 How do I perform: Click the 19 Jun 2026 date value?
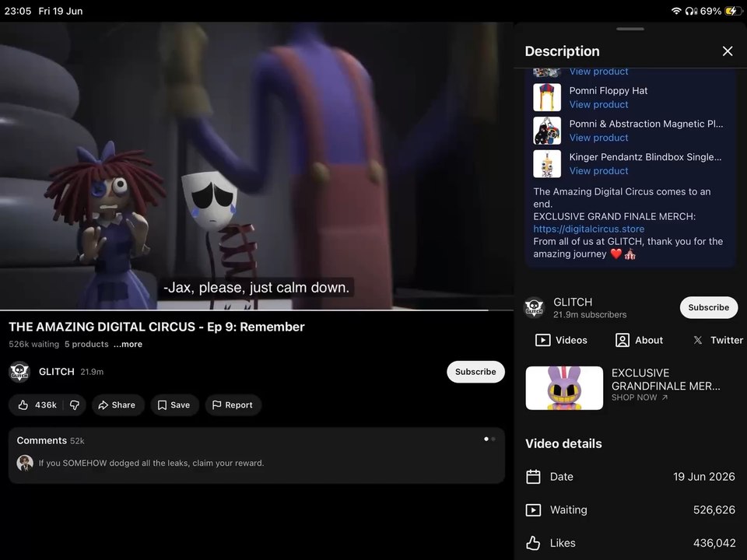[x=703, y=477]
